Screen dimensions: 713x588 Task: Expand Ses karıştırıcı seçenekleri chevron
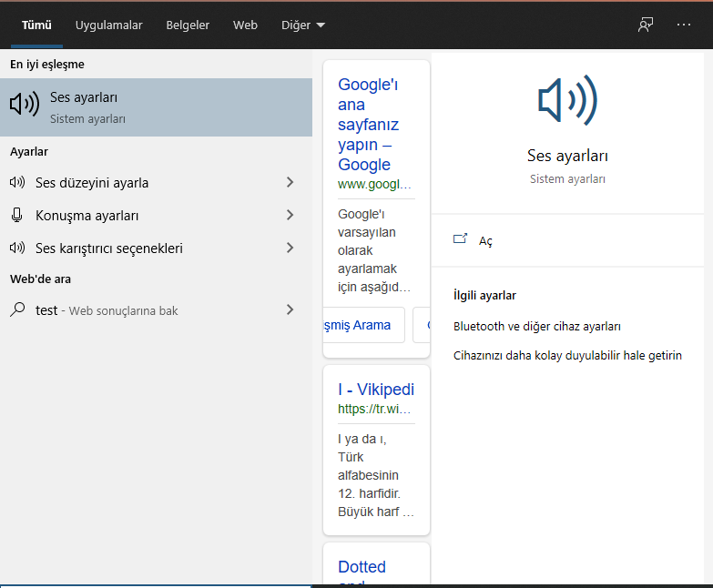(x=290, y=248)
